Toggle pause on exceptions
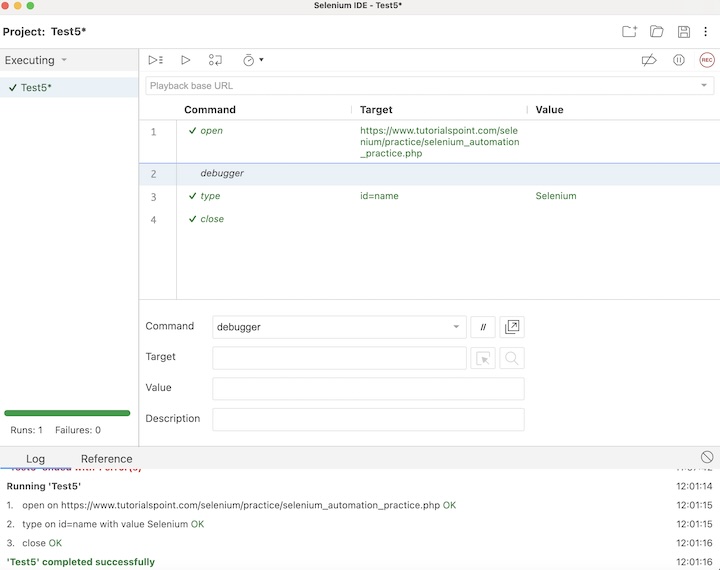 (679, 60)
